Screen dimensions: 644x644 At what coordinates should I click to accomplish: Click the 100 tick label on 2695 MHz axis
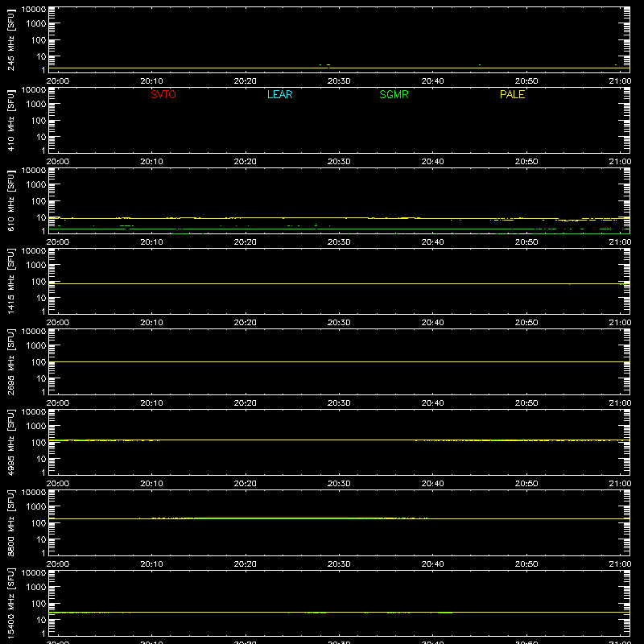click(39, 362)
